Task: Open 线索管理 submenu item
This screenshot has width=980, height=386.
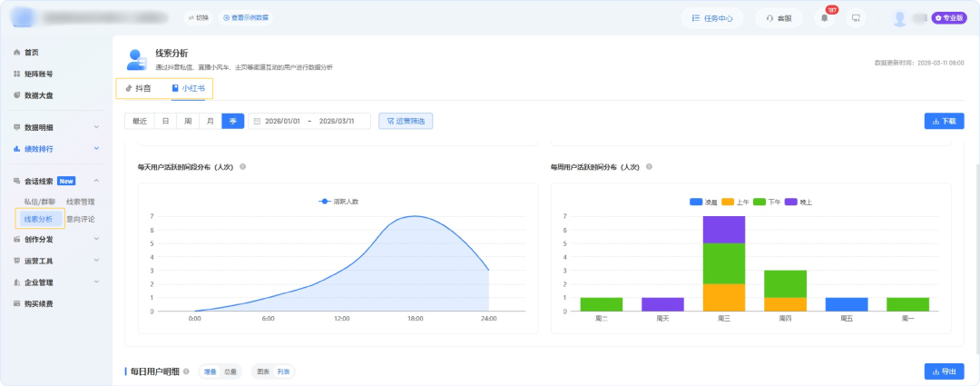Action: (81, 202)
